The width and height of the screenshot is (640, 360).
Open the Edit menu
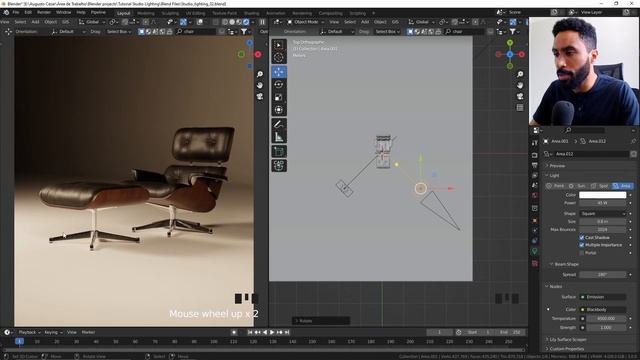28,12
